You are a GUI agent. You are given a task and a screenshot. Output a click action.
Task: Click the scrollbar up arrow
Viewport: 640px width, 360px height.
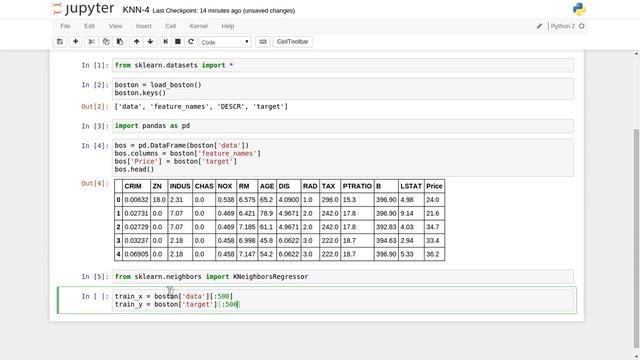pos(636,53)
